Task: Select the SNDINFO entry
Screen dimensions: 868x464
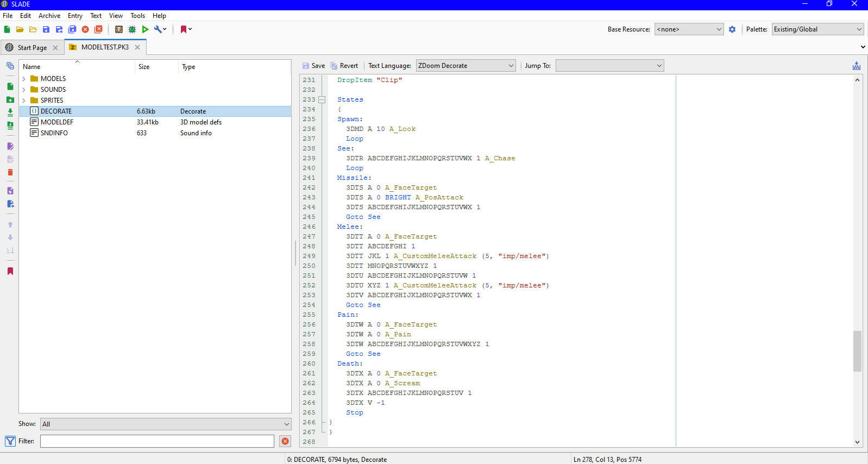Action: 155,133
